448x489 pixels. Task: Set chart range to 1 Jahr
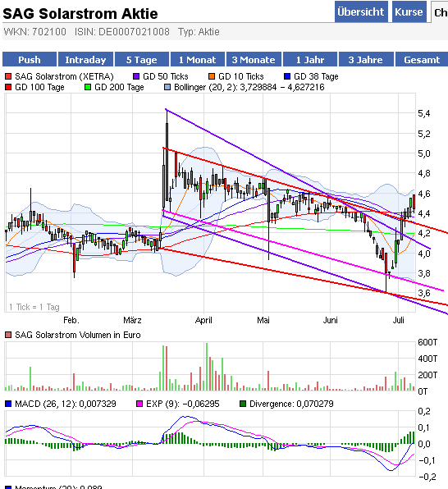310,59
